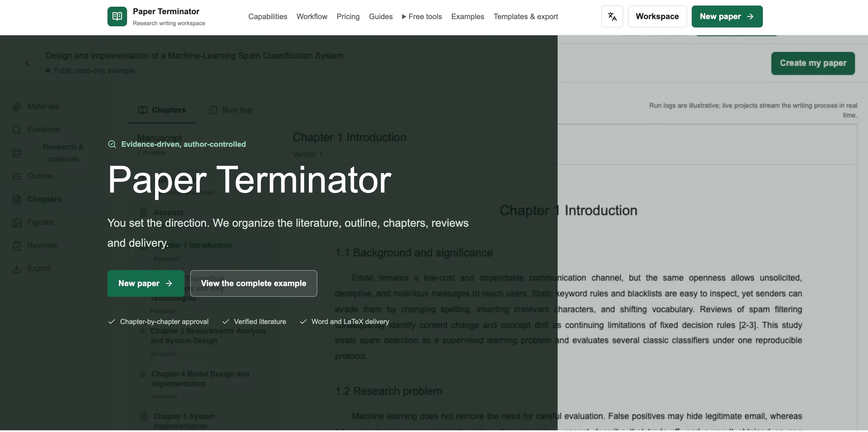Screen dimensions: 868x432
Task: Click the Verified literature feature text
Action: point(260,322)
